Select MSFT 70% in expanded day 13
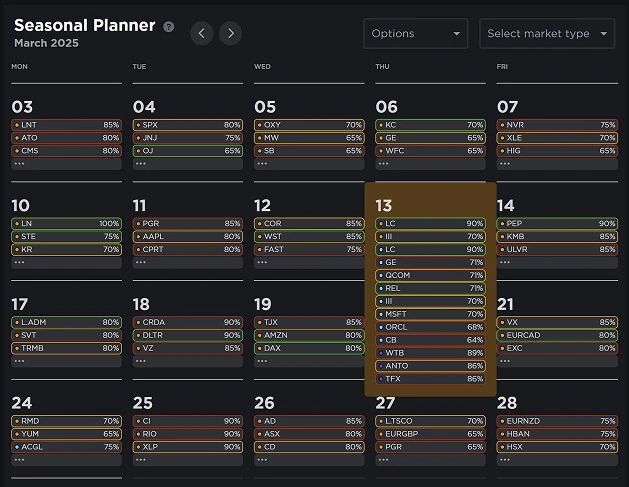This screenshot has width=629, height=487. click(431, 314)
